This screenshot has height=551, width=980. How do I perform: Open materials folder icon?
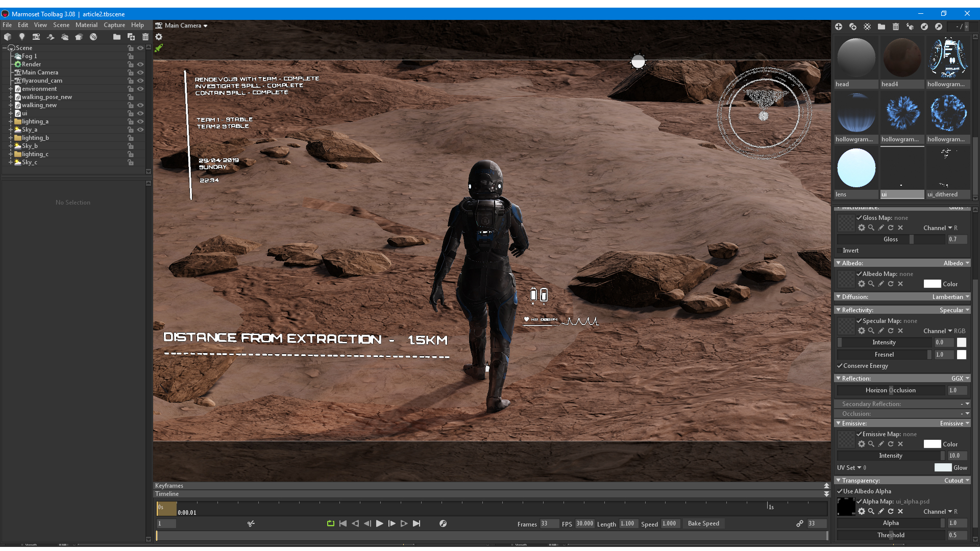tap(881, 27)
